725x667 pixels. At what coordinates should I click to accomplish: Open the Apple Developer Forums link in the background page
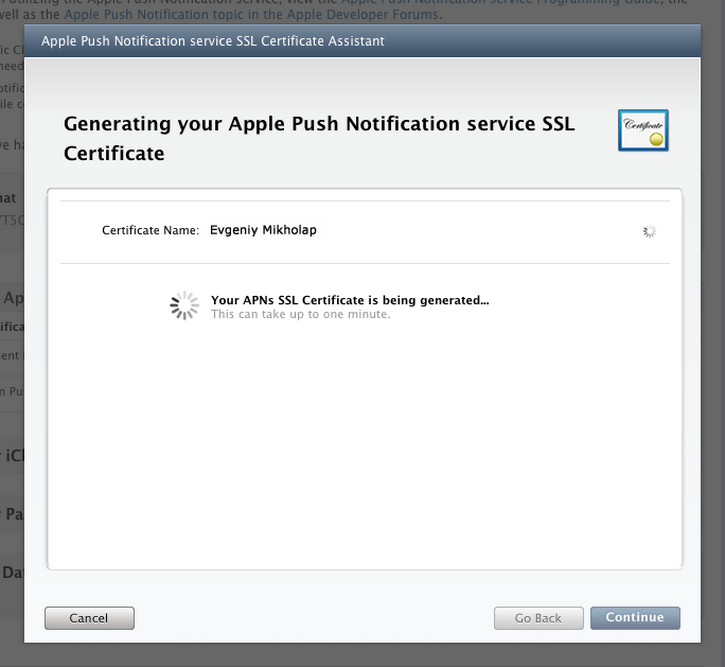pos(251,14)
